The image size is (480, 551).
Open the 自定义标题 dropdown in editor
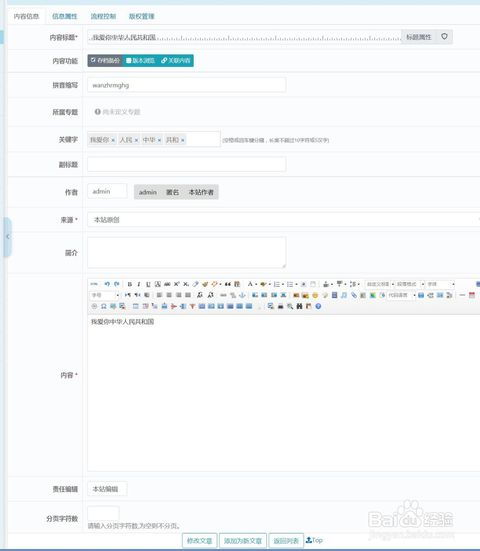[x=380, y=284]
